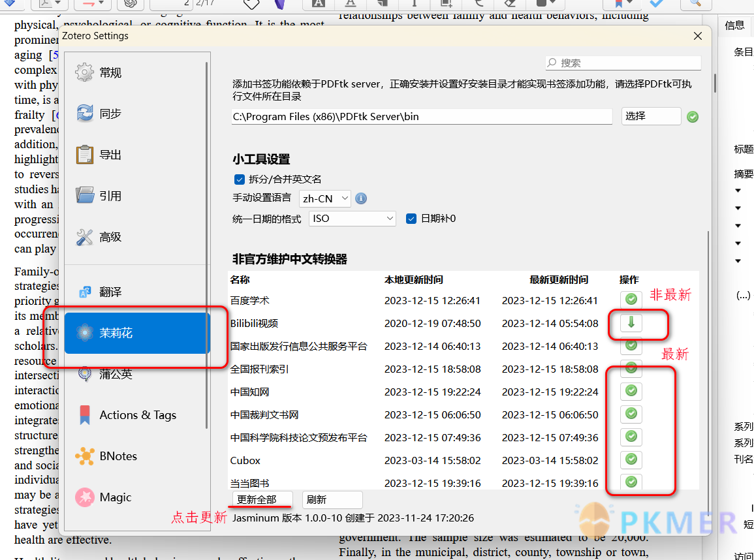Click the blue info icon beside zh-CN
This screenshot has height=560, width=754.
(x=360, y=198)
